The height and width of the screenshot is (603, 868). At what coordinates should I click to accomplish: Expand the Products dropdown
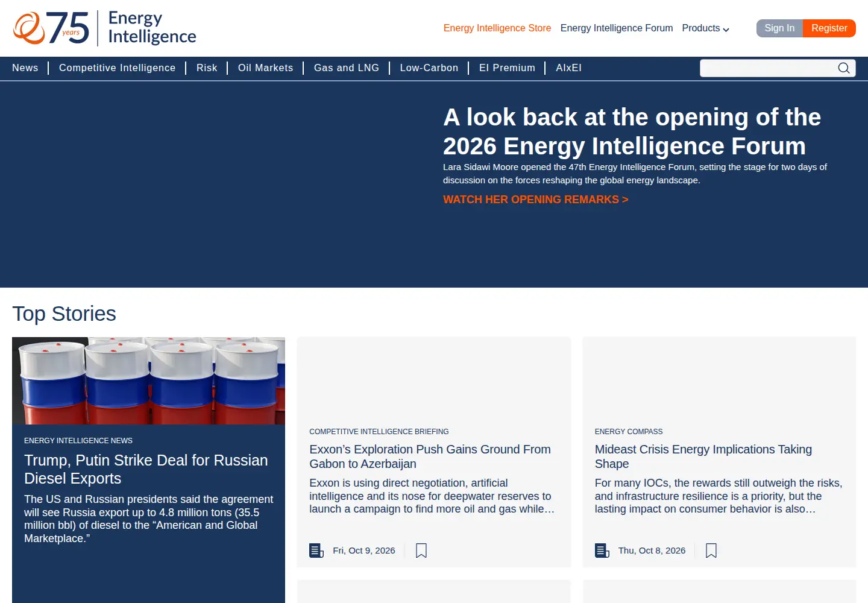(x=705, y=28)
